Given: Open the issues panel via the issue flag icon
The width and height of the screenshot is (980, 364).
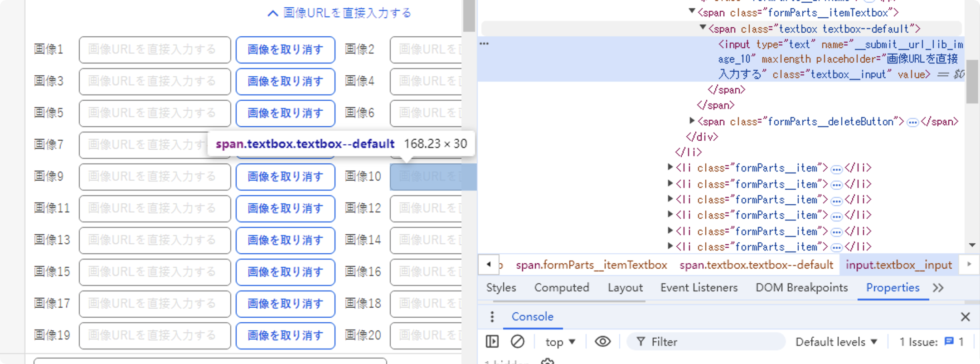Looking at the screenshot, I should tap(949, 341).
